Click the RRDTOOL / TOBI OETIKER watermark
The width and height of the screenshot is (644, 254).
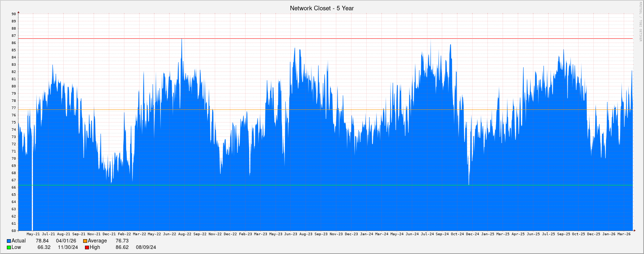click(x=640, y=22)
